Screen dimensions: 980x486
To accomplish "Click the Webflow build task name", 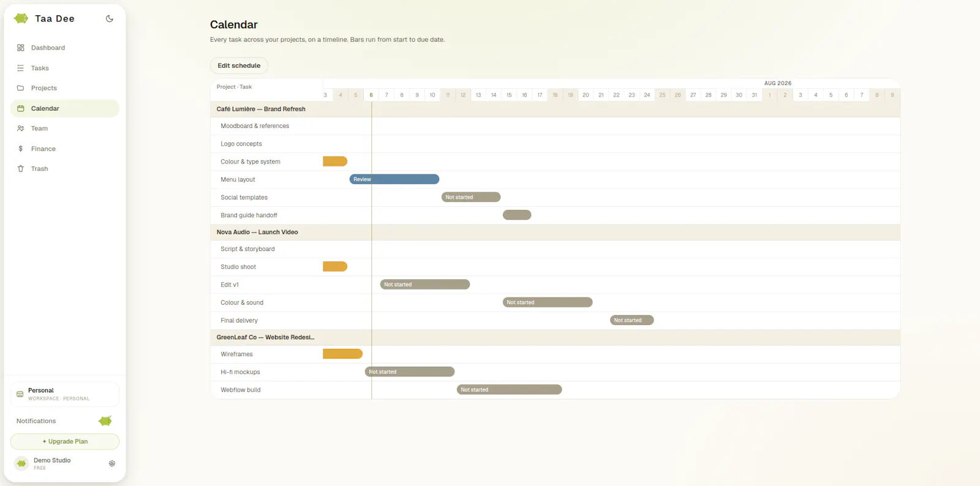I will point(241,389).
